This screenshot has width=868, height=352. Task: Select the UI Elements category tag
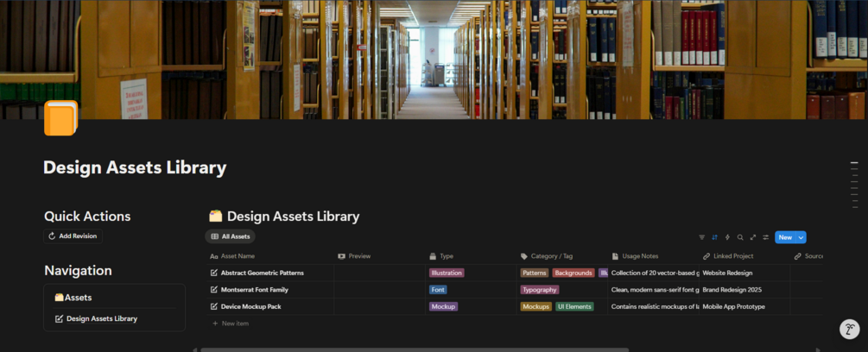click(x=574, y=306)
